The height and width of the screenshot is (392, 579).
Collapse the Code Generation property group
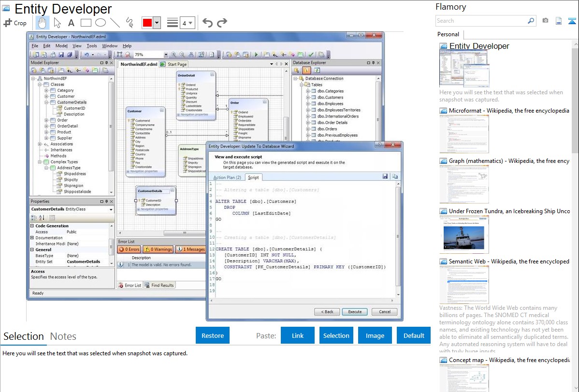pos(32,226)
